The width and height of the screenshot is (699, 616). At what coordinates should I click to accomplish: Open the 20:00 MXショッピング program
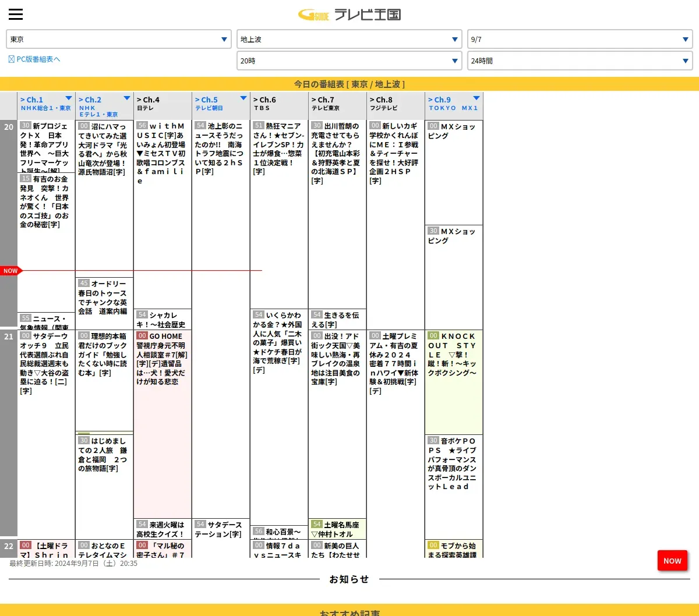pos(454,172)
